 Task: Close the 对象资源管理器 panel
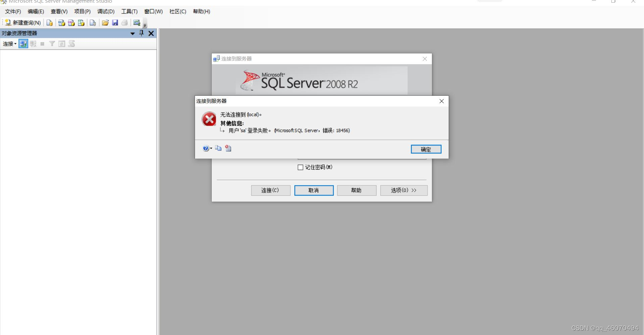tap(151, 33)
